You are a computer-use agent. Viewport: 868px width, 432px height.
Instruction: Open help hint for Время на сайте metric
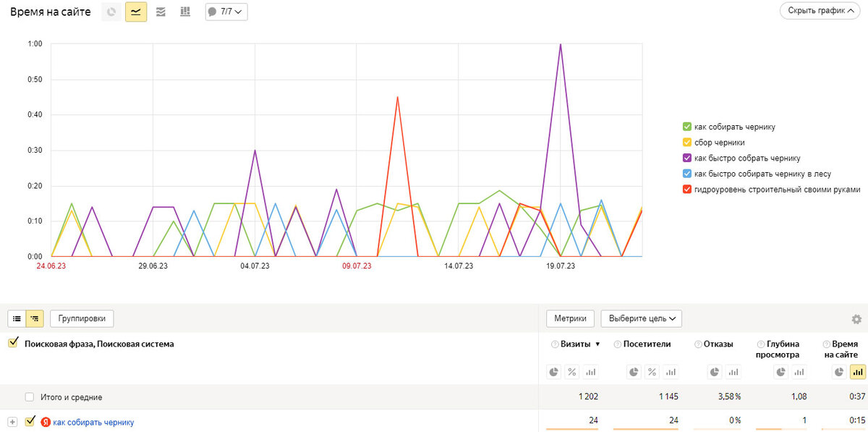tap(827, 344)
